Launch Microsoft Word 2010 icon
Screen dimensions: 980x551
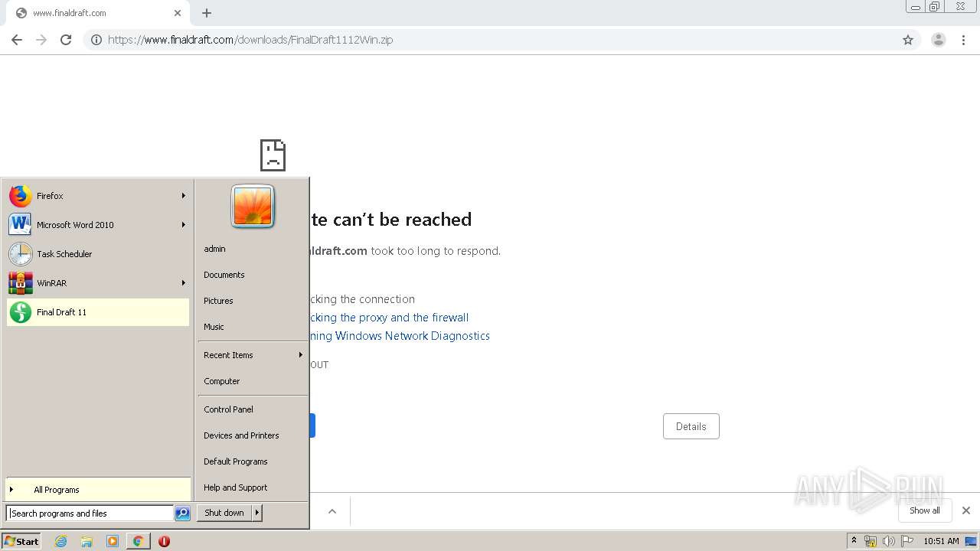[20, 225]
